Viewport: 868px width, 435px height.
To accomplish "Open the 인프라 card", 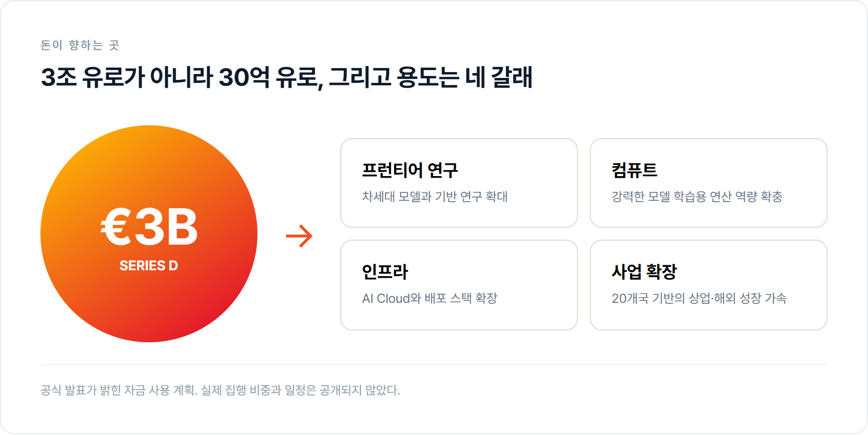I will pos(459,285).
